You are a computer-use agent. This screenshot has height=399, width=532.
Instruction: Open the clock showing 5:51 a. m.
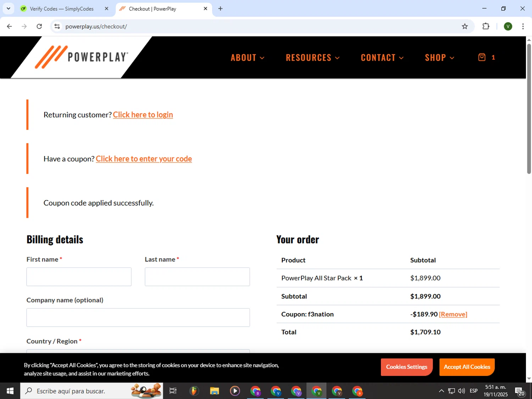pos(495,391)
